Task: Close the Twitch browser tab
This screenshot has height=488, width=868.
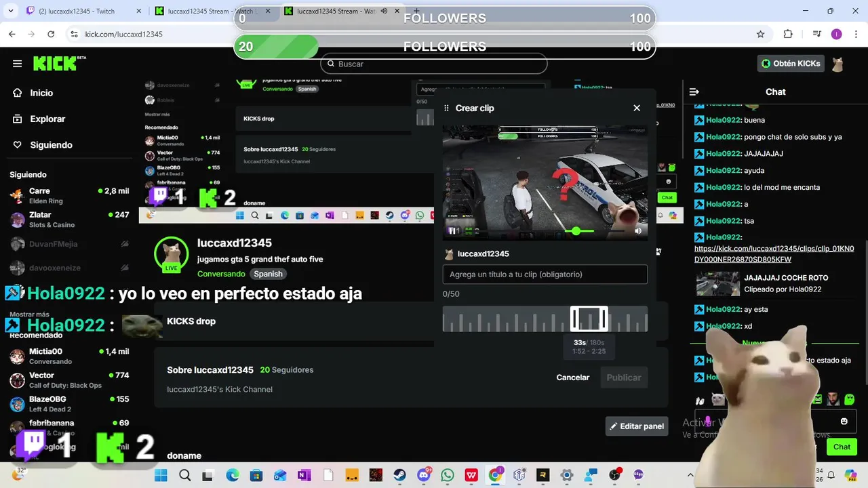Action: pos(138,11)
